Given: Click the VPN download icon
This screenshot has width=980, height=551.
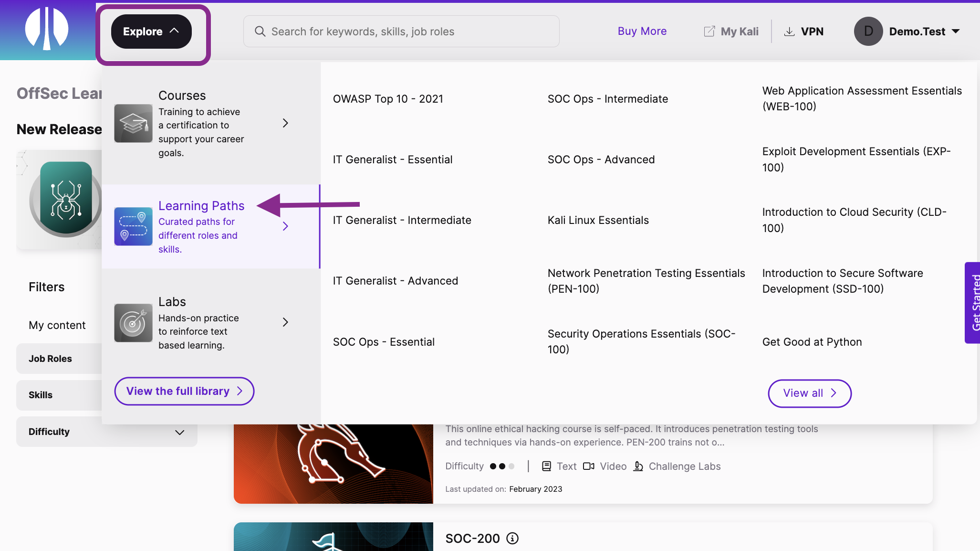Looking at the screenshot, I should coord(789,31).
